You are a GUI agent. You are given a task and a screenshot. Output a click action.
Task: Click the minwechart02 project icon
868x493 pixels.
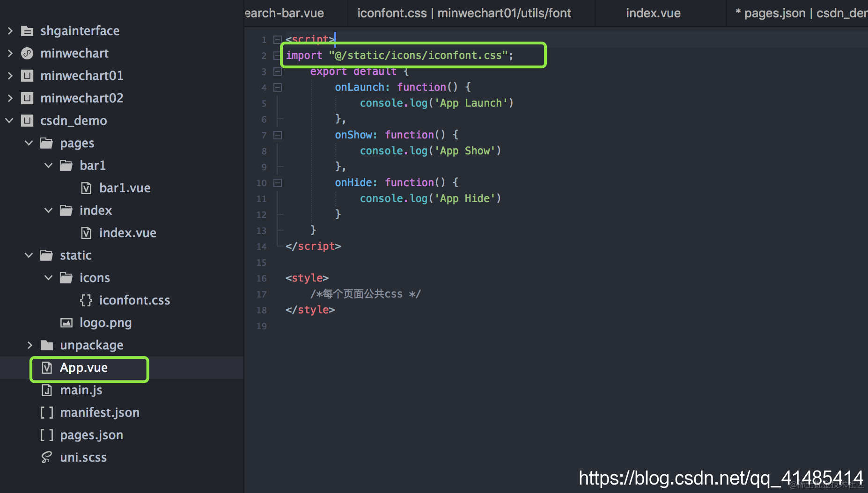click(28, 98)
